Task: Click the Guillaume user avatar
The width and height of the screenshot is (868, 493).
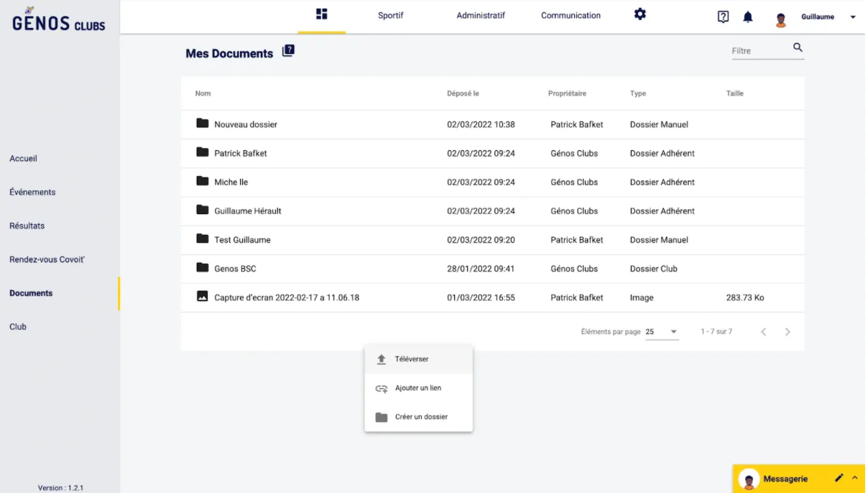Action: (x=781, y=19)
